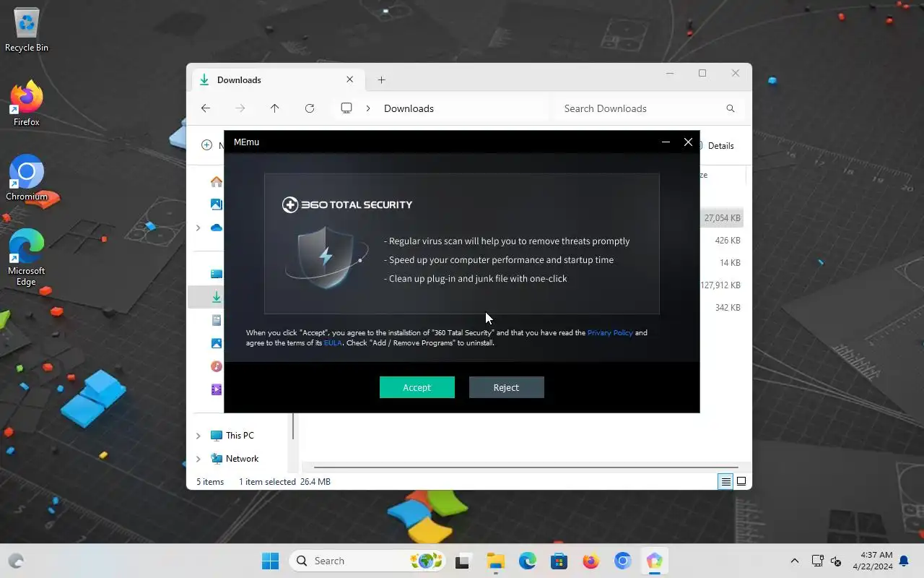Click the 27,054 KB file size cell
This screenshot has height=578, width=924.
point(722,218)
